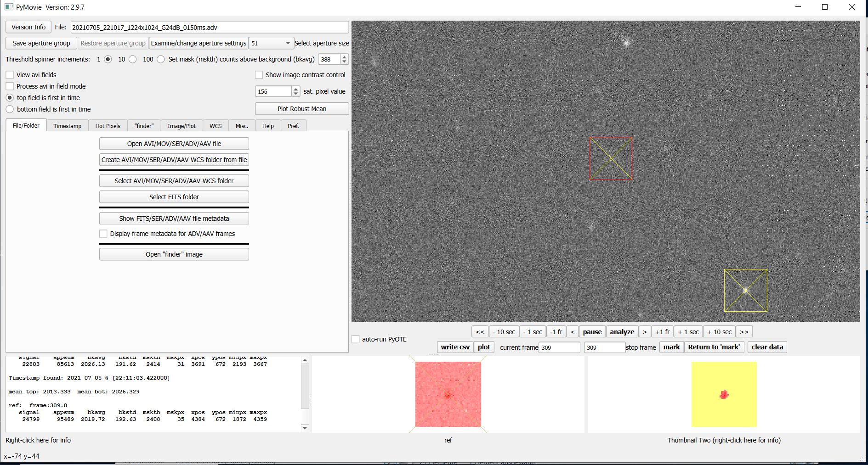Image resolution: width=868 pixels, height=465 pixels.
Task: Play forward with the > button
Action: click(x=645, y=332)
